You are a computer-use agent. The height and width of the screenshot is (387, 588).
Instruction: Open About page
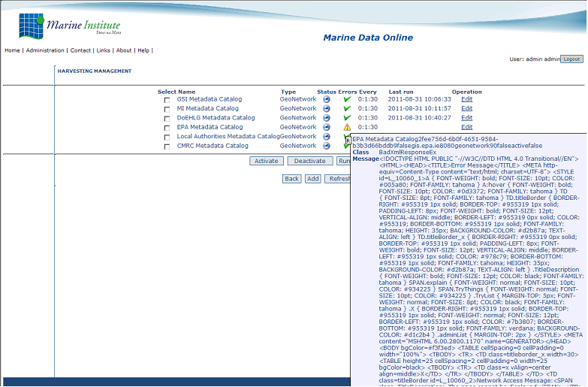tap(124, 50)
